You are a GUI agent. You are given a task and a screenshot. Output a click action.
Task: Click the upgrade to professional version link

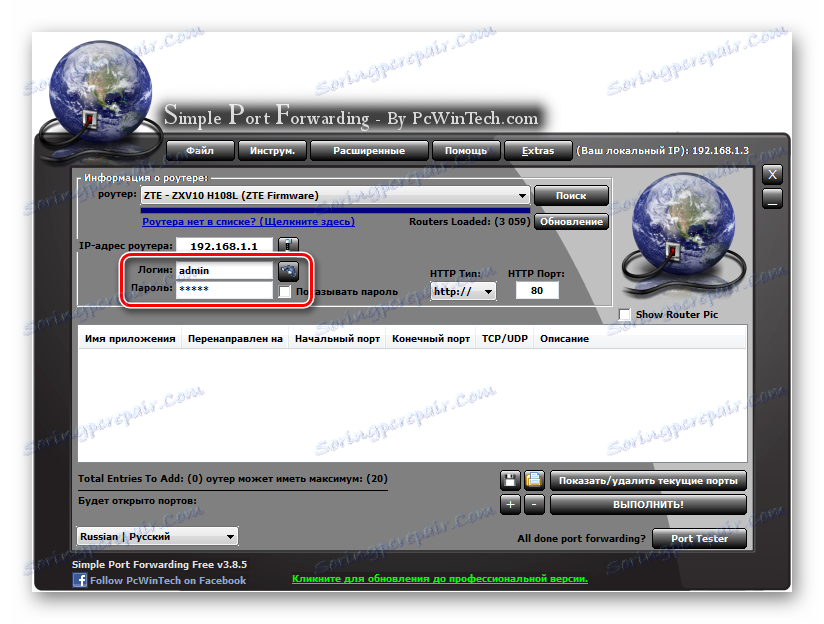point(440,579)
